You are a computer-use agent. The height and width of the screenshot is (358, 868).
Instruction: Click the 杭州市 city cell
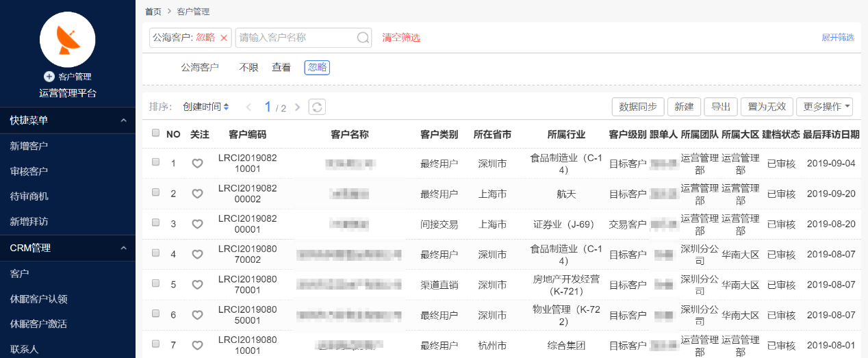492,345
